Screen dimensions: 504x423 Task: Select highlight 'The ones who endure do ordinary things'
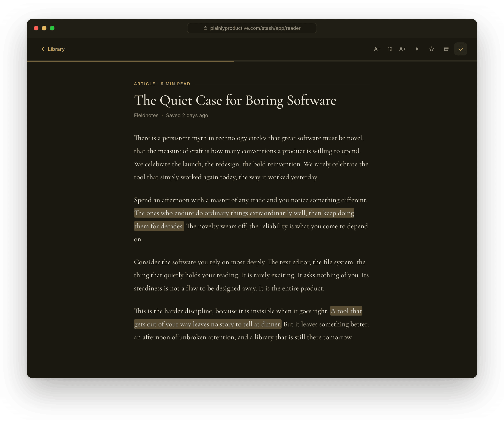[244, 213]
